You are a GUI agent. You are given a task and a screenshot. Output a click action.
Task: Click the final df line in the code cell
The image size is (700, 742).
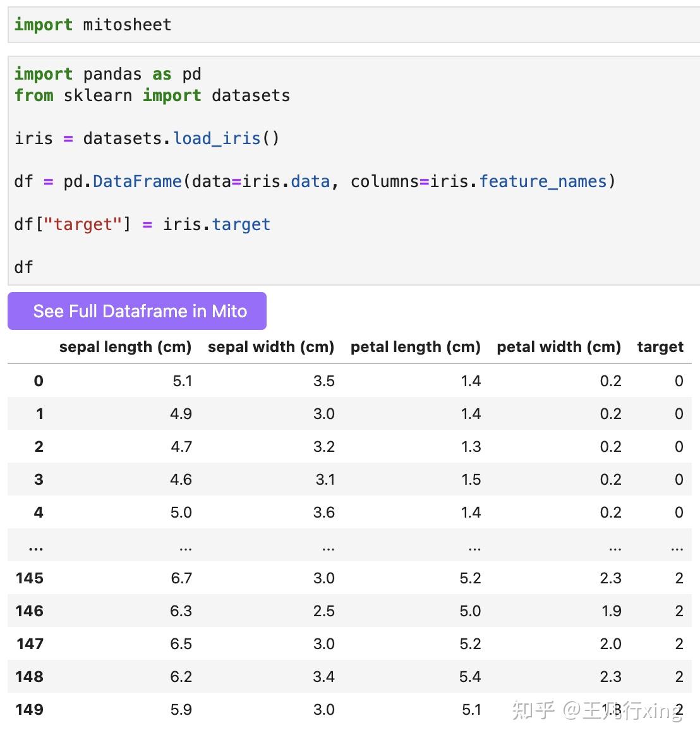coord(23,267)
